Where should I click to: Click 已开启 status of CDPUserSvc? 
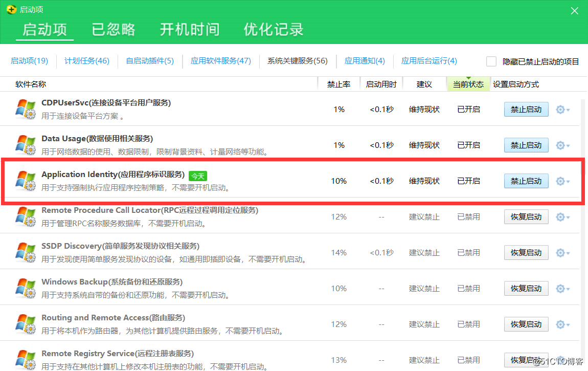pyautogui.click(x=468, y=110)
